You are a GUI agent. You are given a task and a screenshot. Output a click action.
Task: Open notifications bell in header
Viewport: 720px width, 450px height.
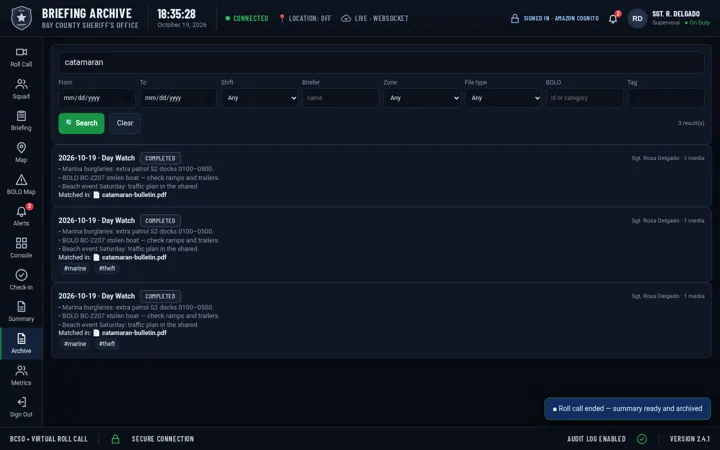[613, 19]
